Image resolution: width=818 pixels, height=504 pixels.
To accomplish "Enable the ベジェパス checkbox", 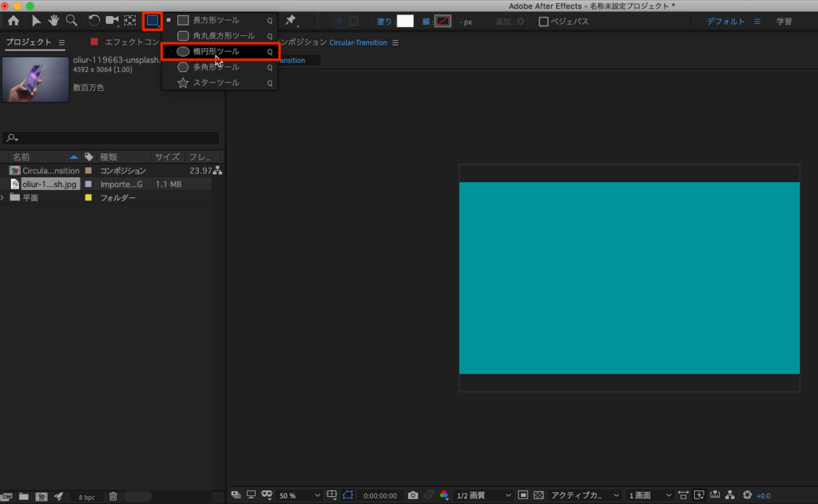I will pyautogui.click(x=544, y=22).
